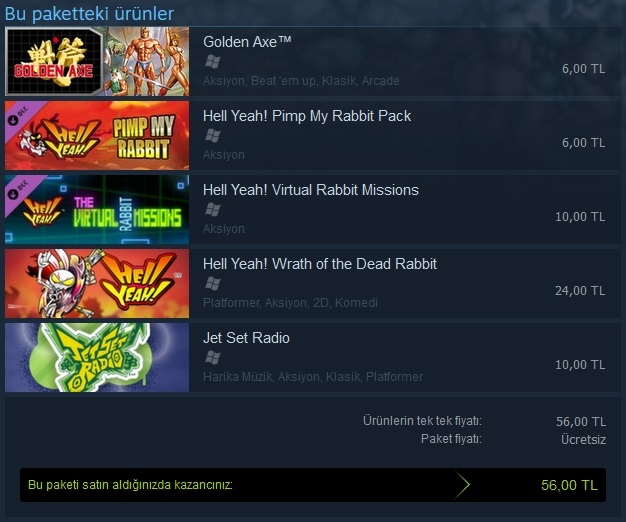Open the Golden Axe™ title link
The image size is (626, 522).
click(x=247, y=42)
